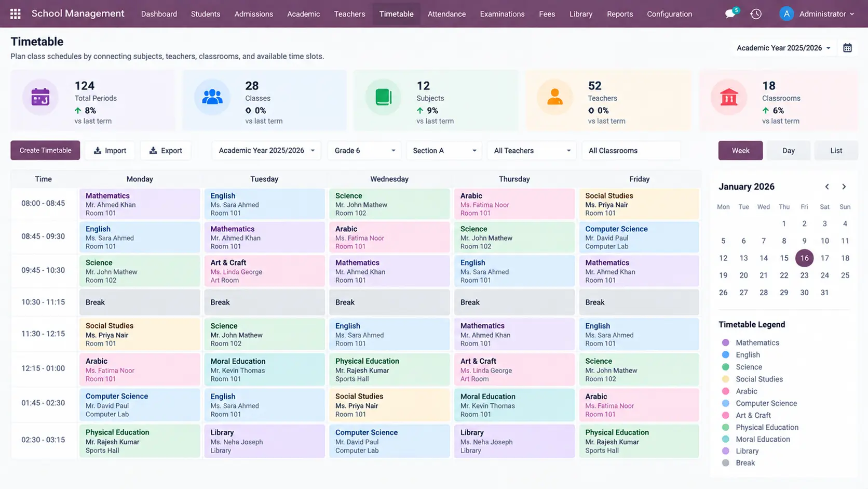Viewport: 868px width, 489px height.
Task: Open the Attendance menu
Action: (446, 14)
